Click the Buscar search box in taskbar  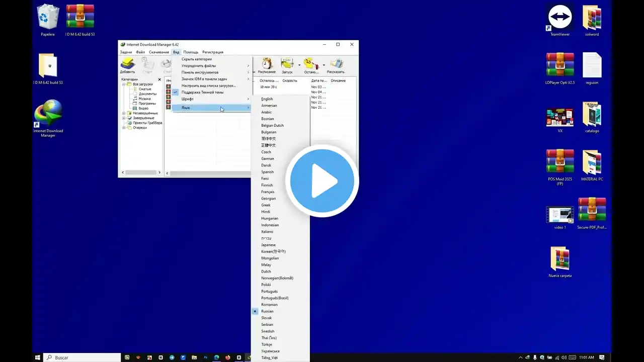pyautogui.click(x=83, y=357)
